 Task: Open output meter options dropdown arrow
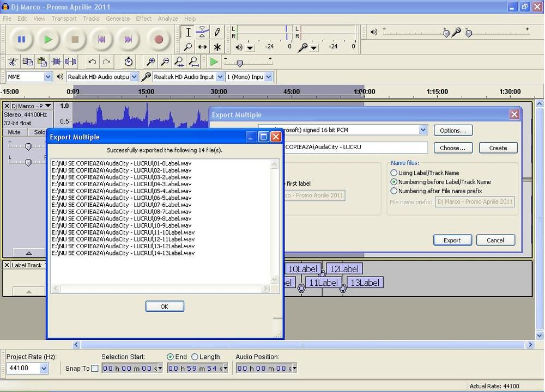point(250,48)
